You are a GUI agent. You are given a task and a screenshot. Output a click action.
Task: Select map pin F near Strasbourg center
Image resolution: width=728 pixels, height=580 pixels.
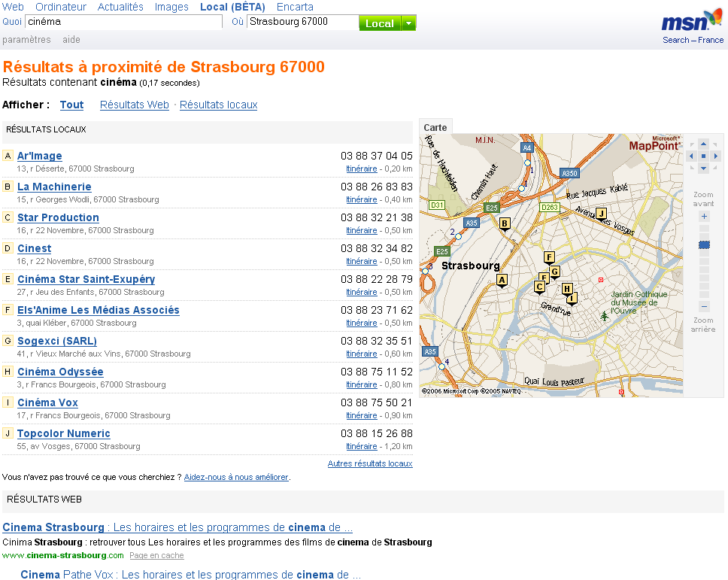(549, 257)
